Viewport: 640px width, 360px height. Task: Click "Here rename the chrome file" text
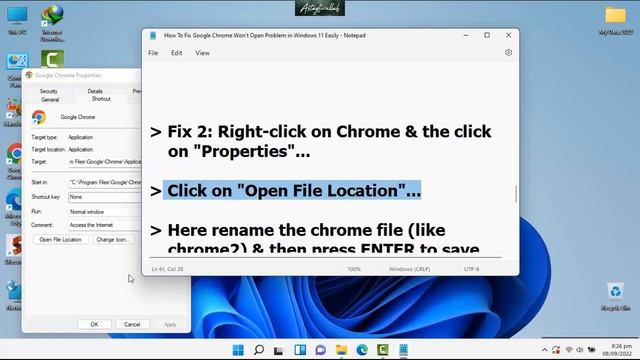pyautogui.click(x=306, y=230)
